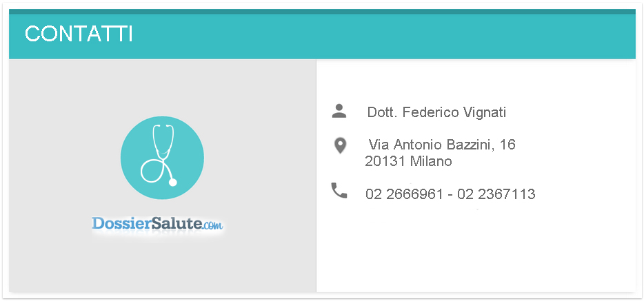
Task: Click the person icon beside doctor name
Action: [x=339, y=111]
